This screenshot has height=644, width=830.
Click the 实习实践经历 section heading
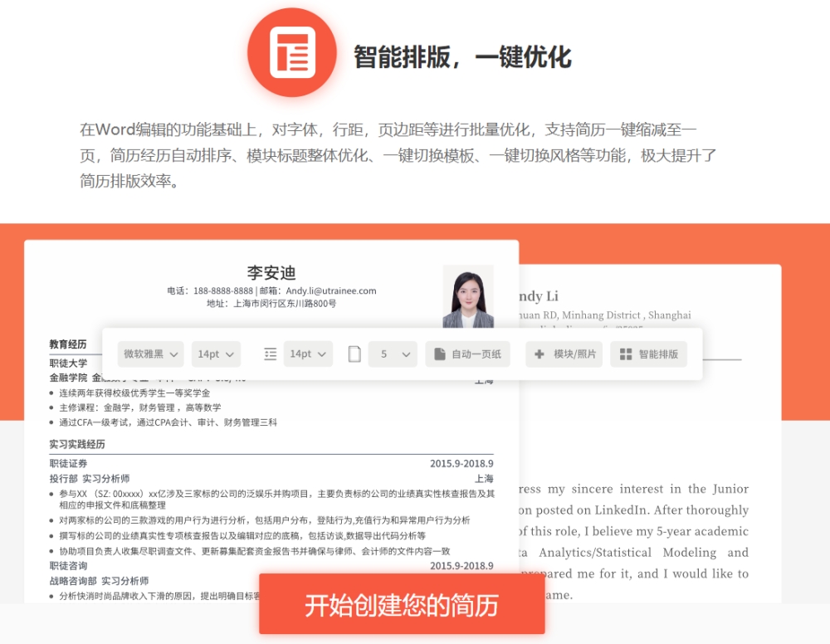click(x=77, y=444)
